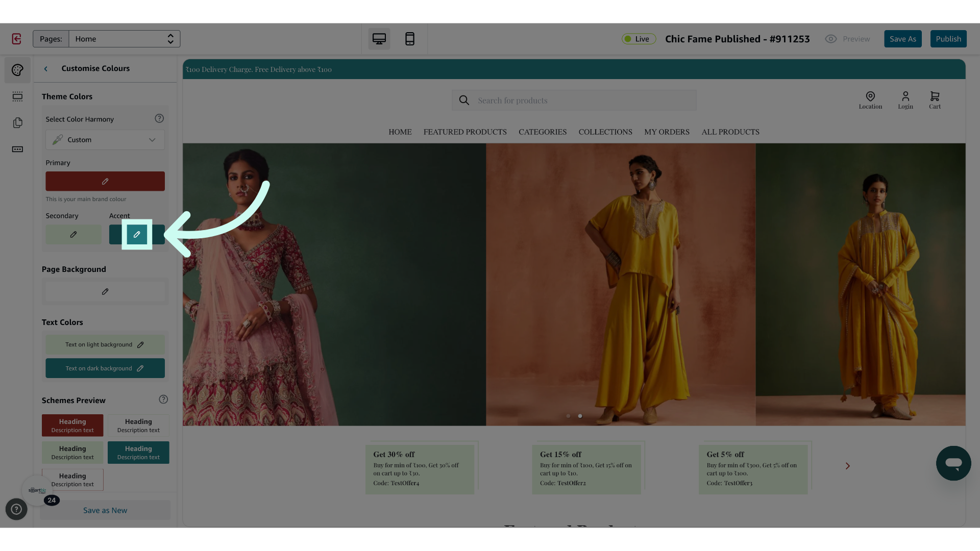Image resolution: width=980 pixels, height=551 pixels.
Task: Click the Get 5% off offer card
Action: pyautogui.click(x=753, y=469)
